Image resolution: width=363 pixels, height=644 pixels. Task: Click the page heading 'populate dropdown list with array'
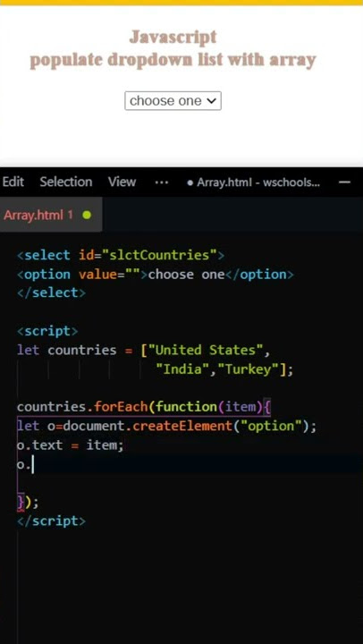(173, 60)
